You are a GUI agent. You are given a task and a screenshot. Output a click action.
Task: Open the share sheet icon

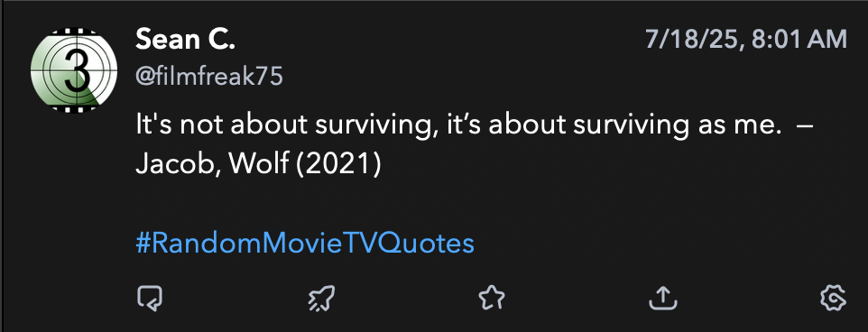click(662, 299)
